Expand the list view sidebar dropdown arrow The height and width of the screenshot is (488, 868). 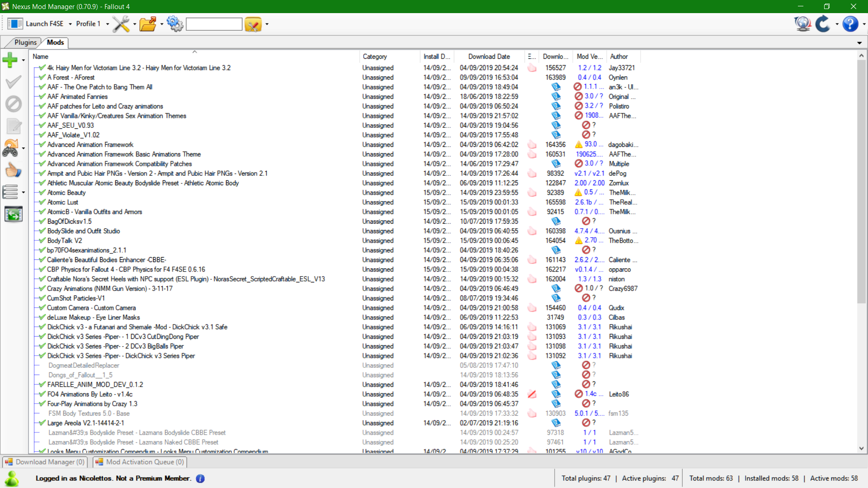[x=23, y=192]
